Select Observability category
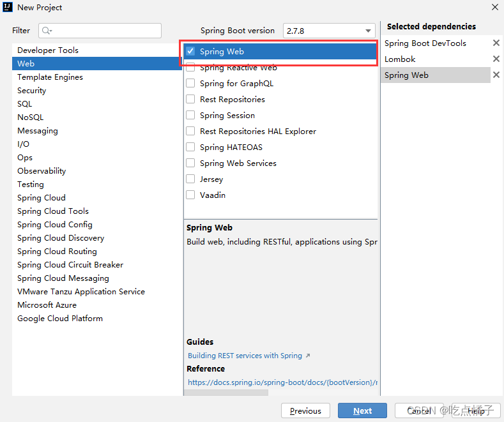The height and width of the screenshot is (422, 504). (96, 171)
